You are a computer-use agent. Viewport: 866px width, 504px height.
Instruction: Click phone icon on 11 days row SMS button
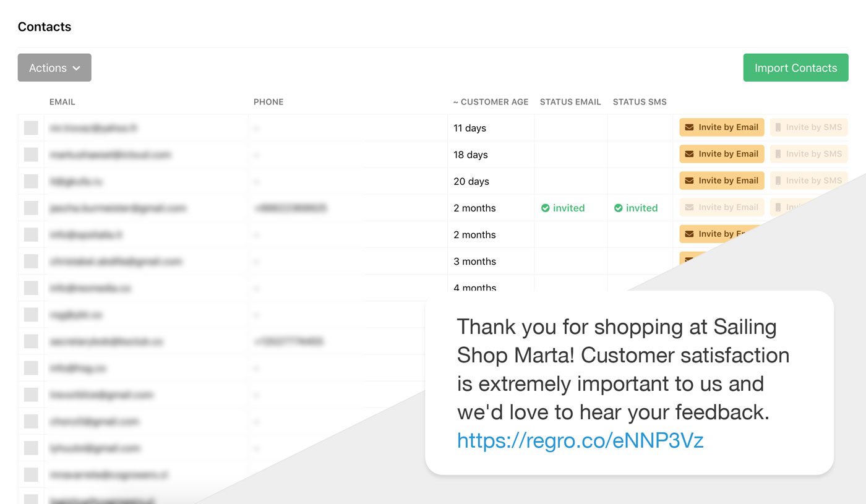(x=778, y=127)
